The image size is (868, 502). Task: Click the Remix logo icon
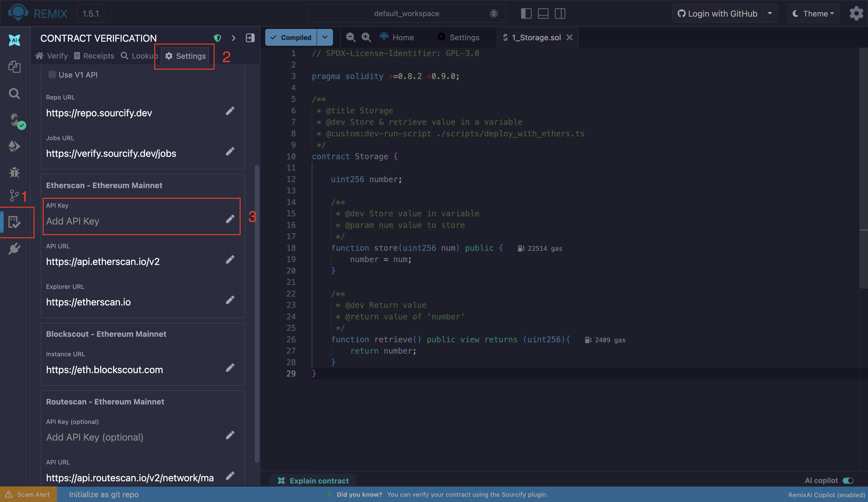18,13
